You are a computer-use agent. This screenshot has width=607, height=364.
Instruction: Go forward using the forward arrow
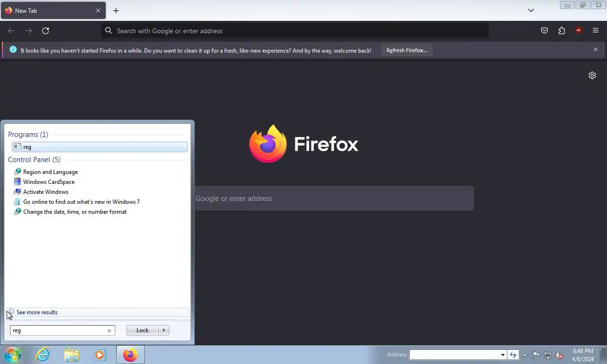pyautogui.click(x=28, y=31)
